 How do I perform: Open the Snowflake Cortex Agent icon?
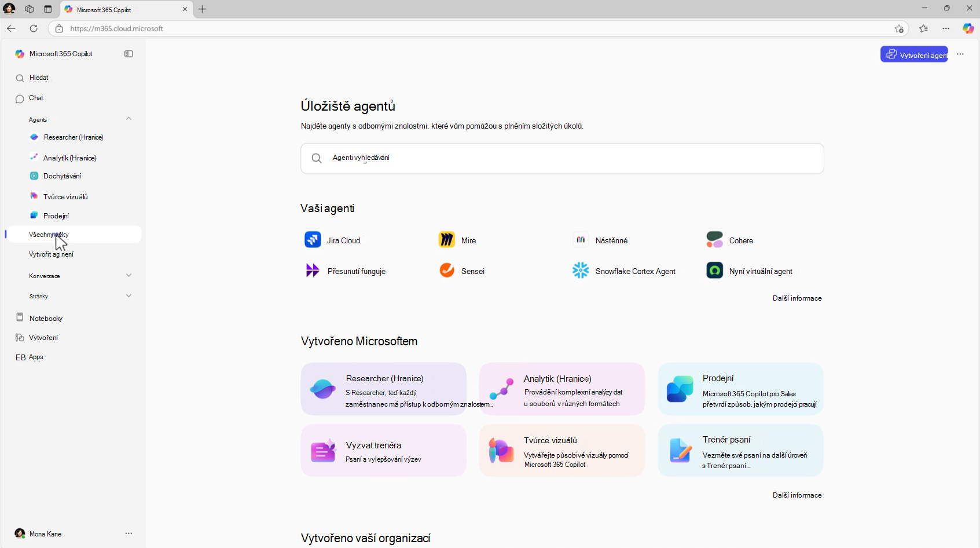click(581, 270)
